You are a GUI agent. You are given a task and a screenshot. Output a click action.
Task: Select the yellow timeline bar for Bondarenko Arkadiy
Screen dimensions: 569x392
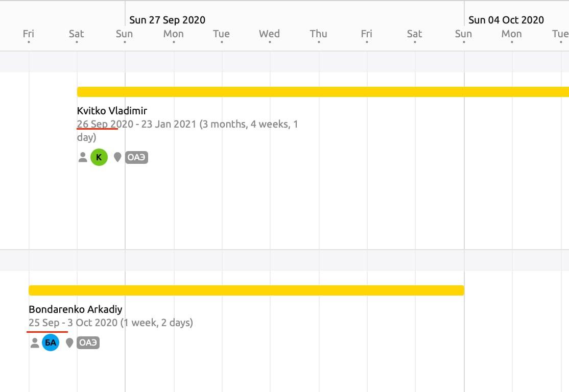pos(246,290)
